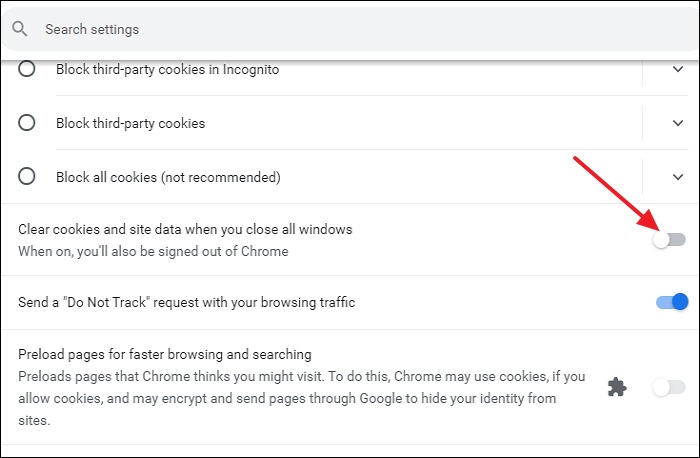Enable Clear cookies when you close windows
700x458 pixels.
669,240
